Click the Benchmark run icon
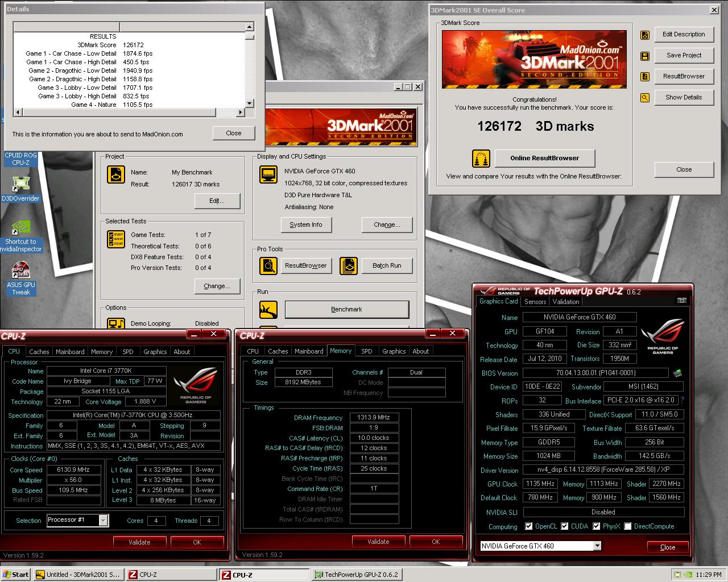The width and height of the screenshot is (728, 582). (x=268, y=309)
